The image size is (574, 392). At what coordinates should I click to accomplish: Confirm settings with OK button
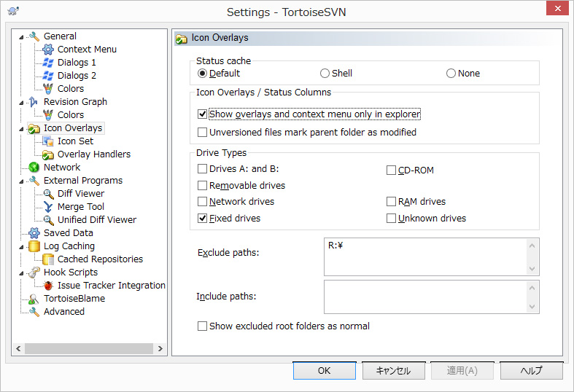click(x=325, y=370)
